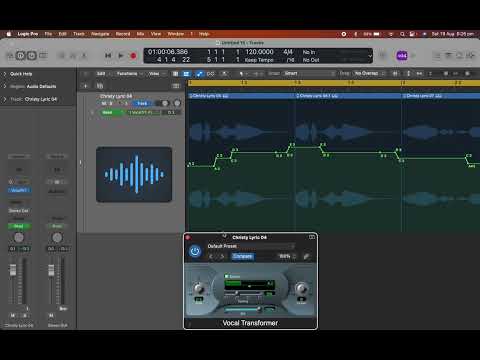Open the Apple menu
This screenshot has width=480, height=360.
pyautogui.click(x=9, y=34)
